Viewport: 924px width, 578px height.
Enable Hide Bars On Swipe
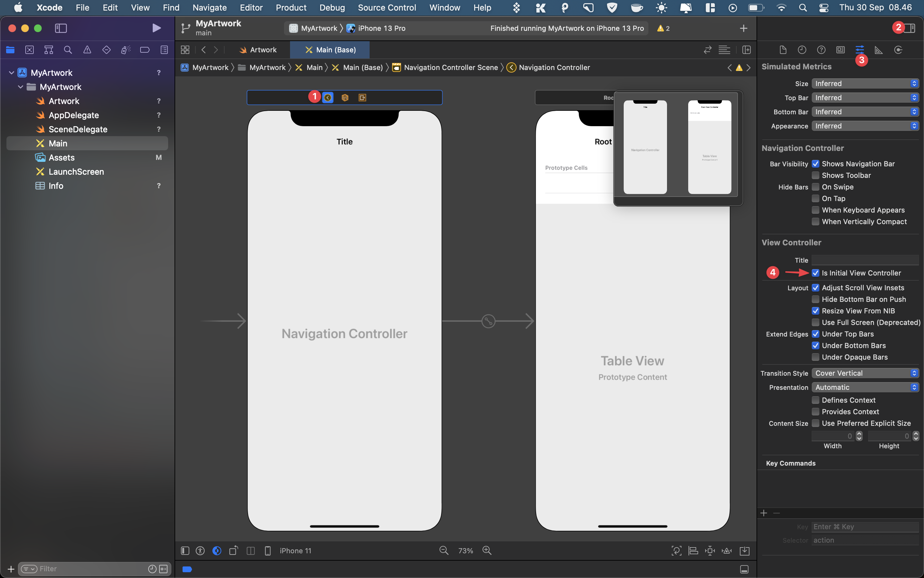[x=815, y=187]
